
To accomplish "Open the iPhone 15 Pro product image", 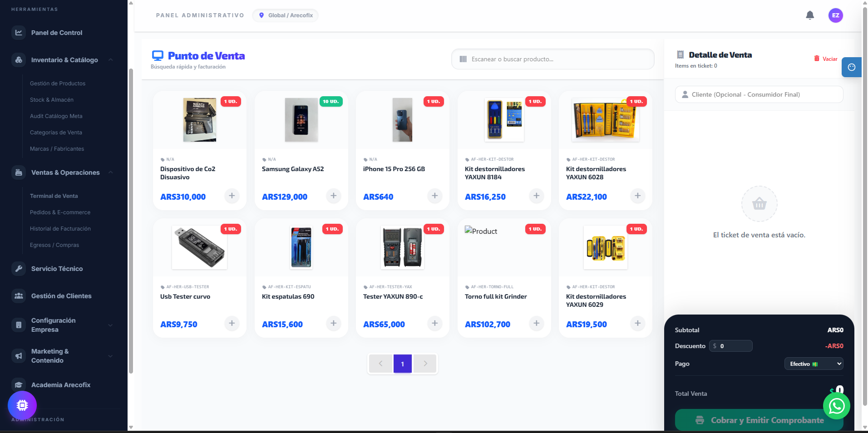I will (x=403, y=120).
